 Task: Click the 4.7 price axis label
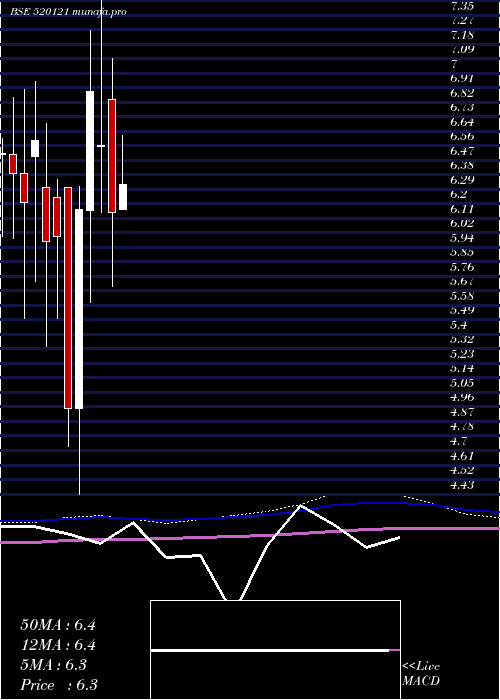point(459,441)
